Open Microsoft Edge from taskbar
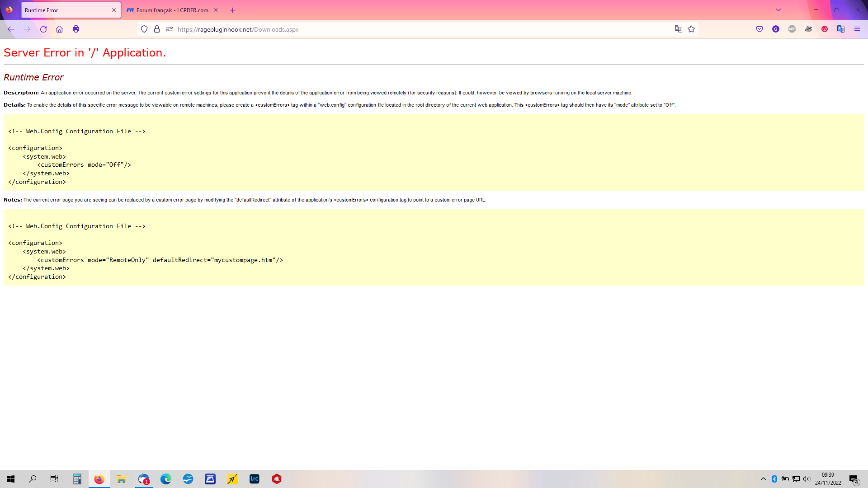 pos(166,479)
